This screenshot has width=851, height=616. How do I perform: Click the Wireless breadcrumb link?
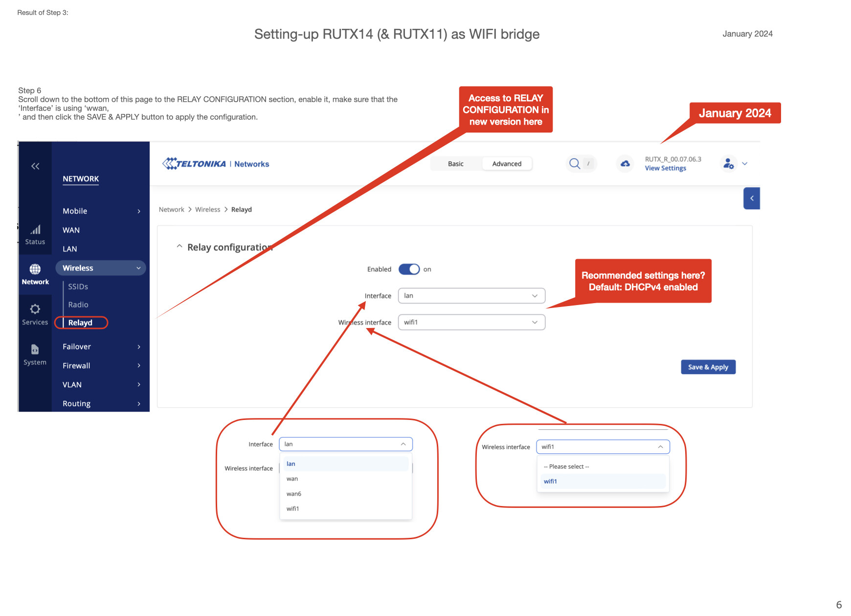(208, 210)
